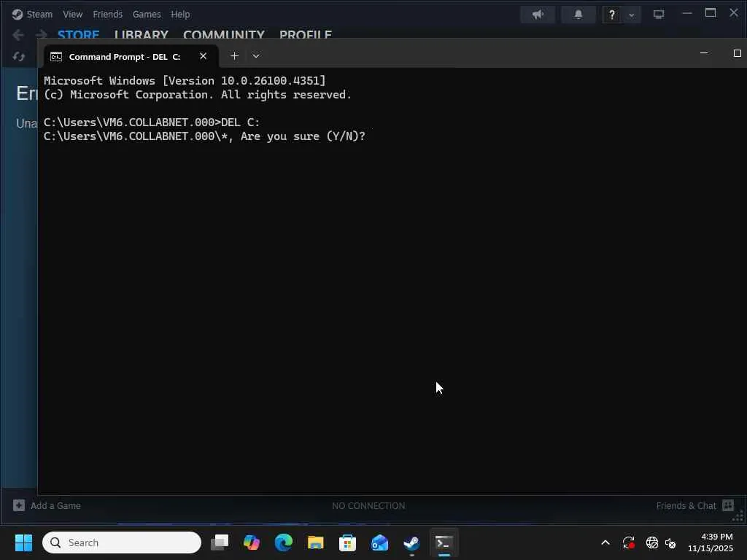The width and height of the screenshot is (747, 560).
Task: Click the Microsoft Windows version line
Action: 185,80
